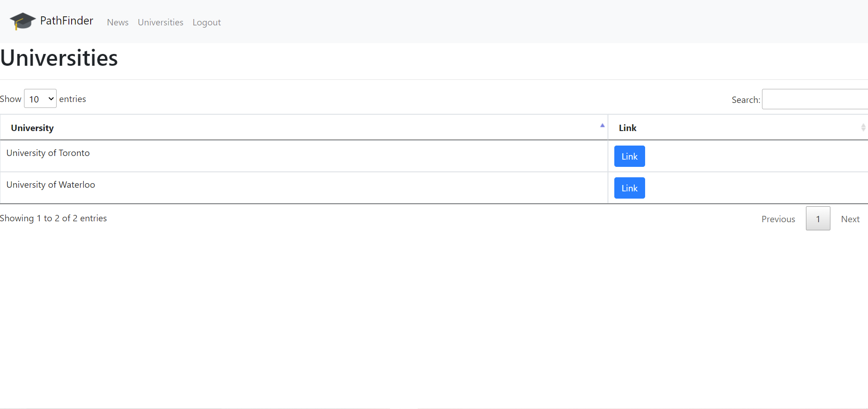This screenshot has height=409, width=868.
Task: Click the PathFinder graduation cap logo
Action: (x=23, y=21)
